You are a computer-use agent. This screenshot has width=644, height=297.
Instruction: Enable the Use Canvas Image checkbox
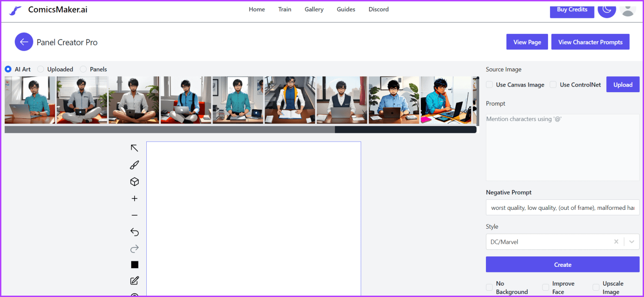coord(489,85)
